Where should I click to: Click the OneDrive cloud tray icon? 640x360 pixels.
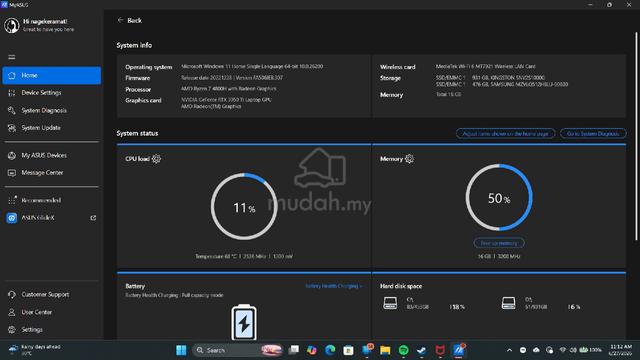click(536, 350)
